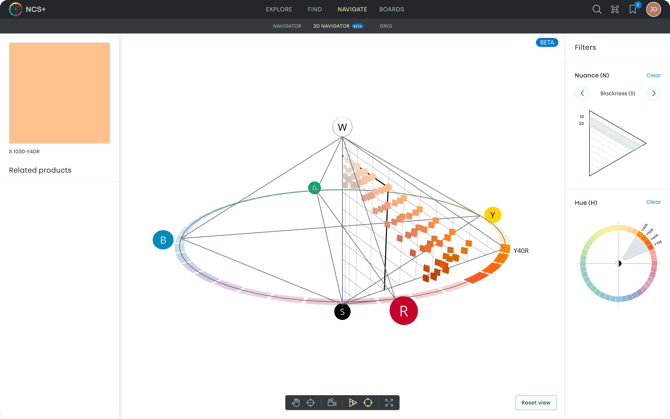The image size is (670, 419).
Task: Clear the Nuance (N) filter
Action: (653, 75)
